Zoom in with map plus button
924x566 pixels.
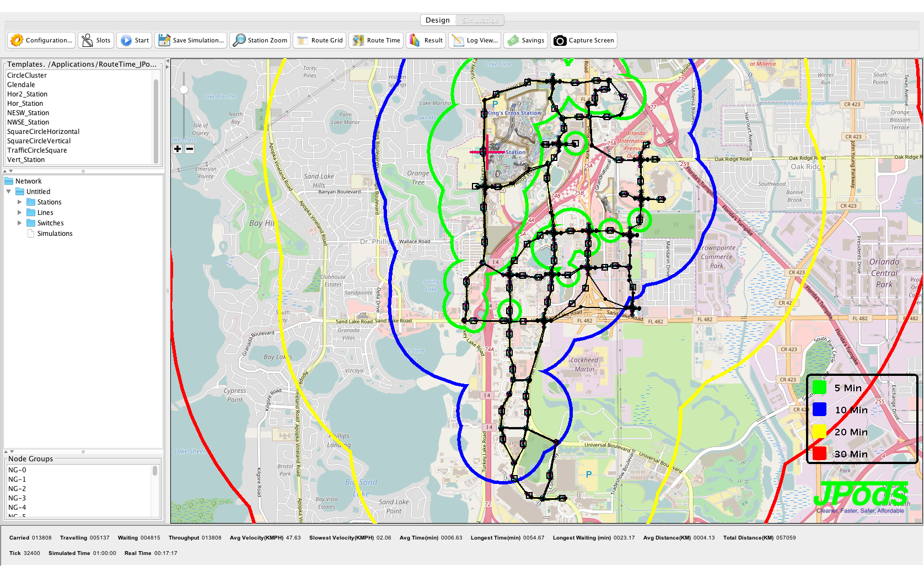coord(178,149)
